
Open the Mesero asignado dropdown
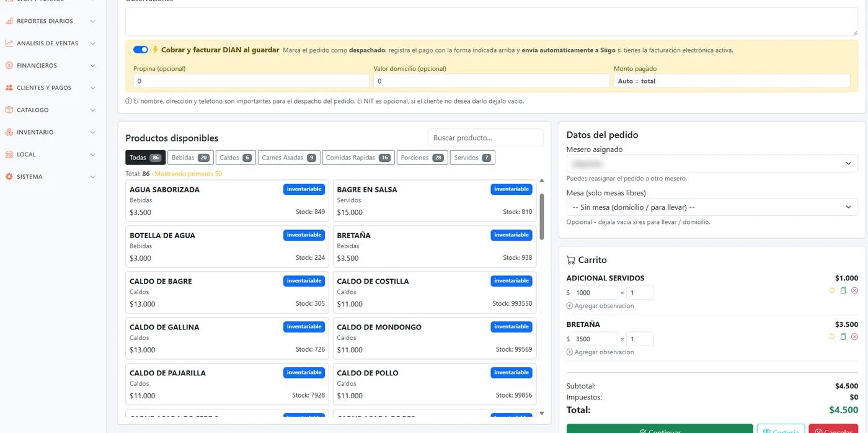pyautogui.click(x=712, y=163)
